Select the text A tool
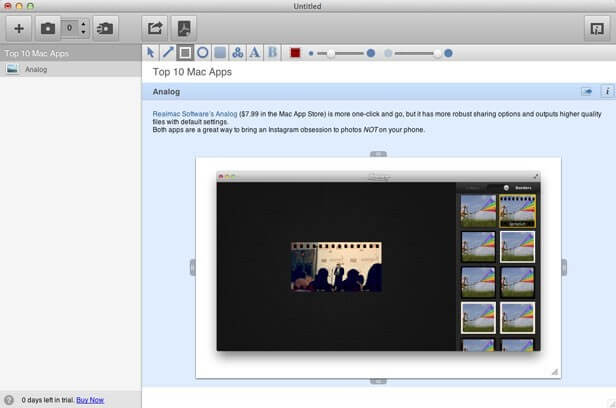Viewport: 616px width, 408px height. (x=255, y=53)
